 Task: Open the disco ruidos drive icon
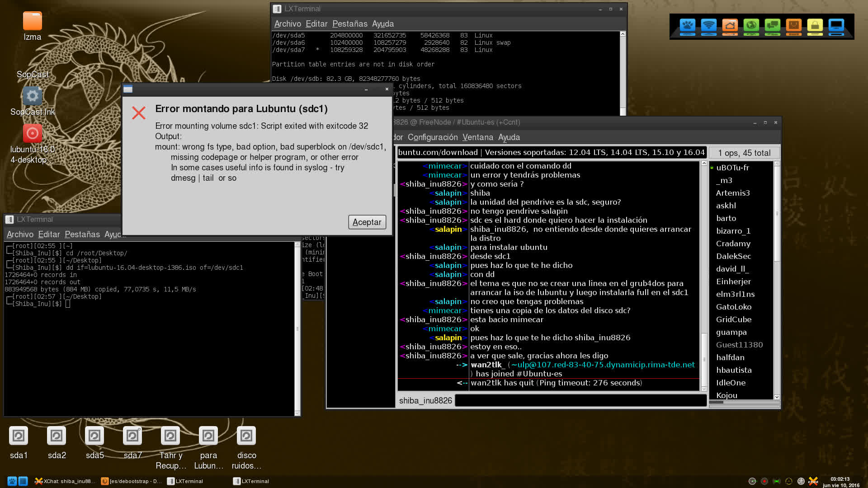pos(246,436)
